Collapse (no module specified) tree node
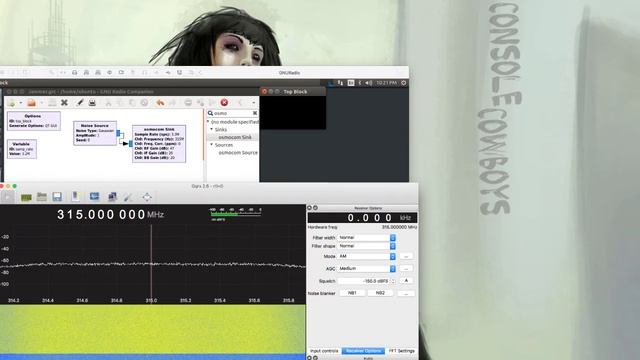The width and height of the screenshot is (640, 360). 208,122
